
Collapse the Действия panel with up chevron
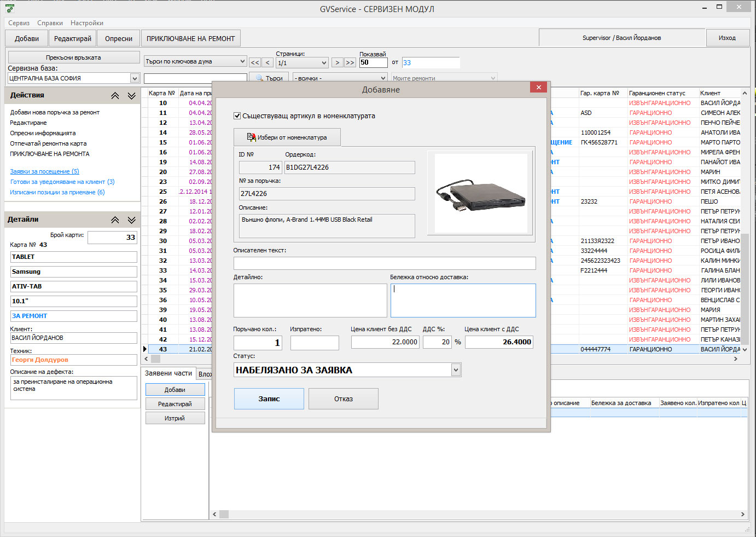point(115,96)
